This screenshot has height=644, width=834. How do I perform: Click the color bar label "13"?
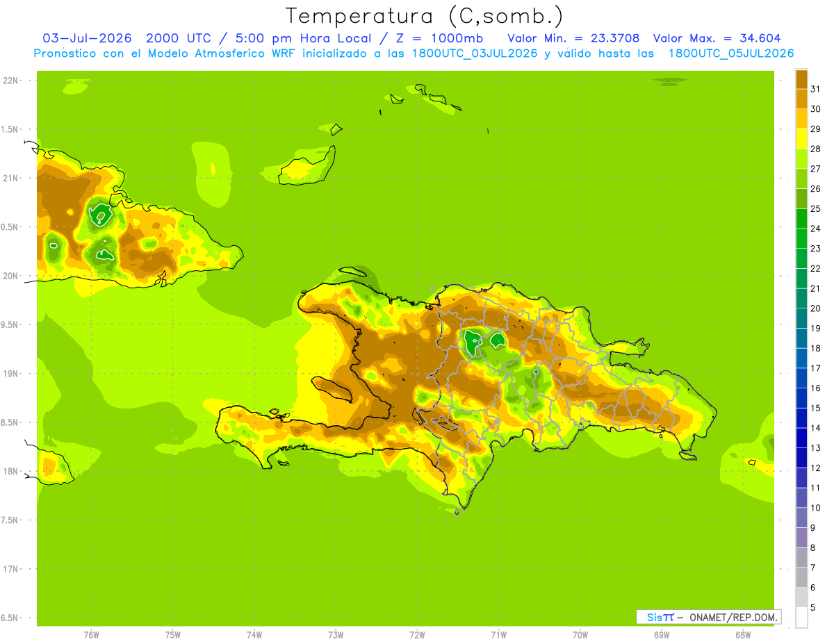pos(816,448)
